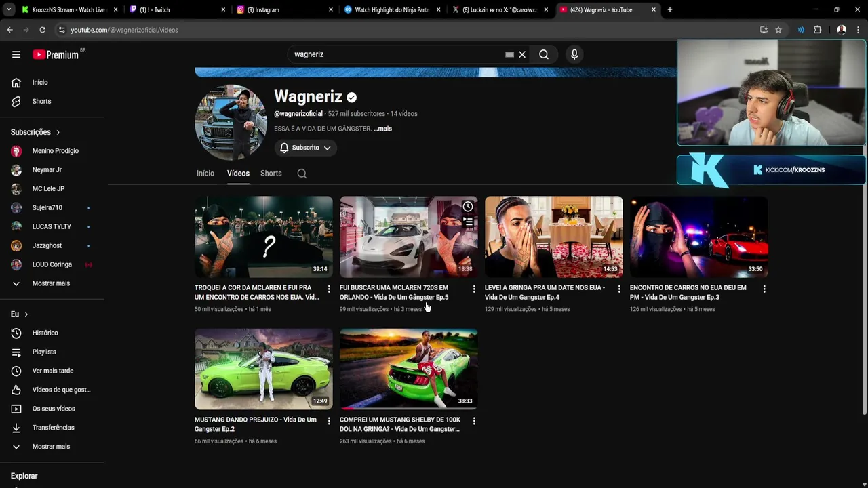This screenshot has width=868, height=488.
Task: Click the YouTube Premium logo
Action: pos(56,54)
